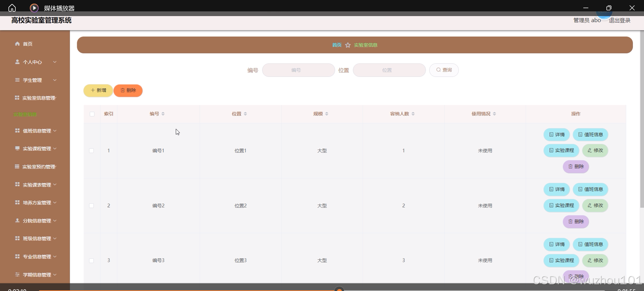Click 退出登录 to log out
Screen dimensions: 644x291
click(620, 20)
